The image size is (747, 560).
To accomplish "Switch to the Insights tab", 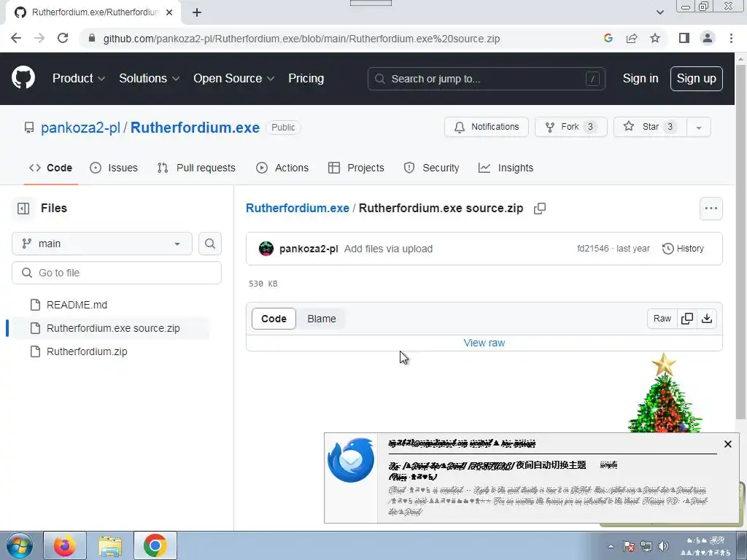I will (506, 168).
